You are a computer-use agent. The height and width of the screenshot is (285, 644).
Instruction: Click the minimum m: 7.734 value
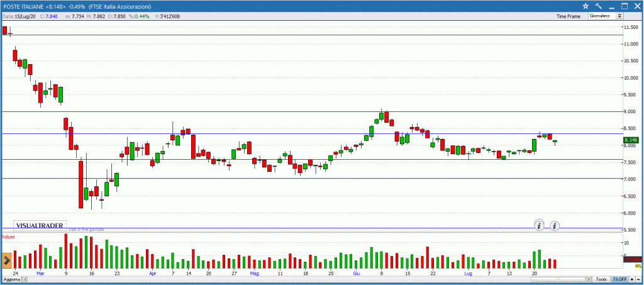click(x=75, y=16)
